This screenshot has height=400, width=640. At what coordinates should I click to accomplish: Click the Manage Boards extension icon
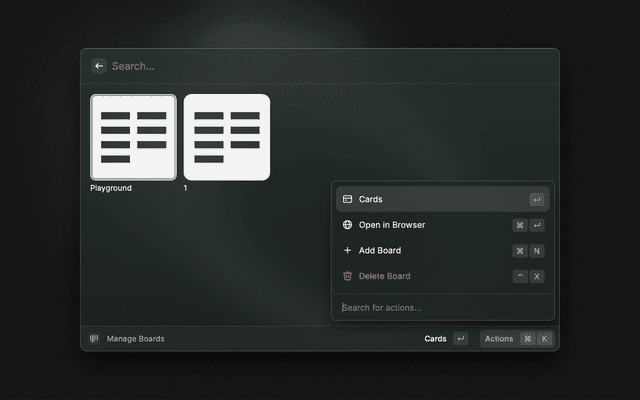(x=95, y=339)
